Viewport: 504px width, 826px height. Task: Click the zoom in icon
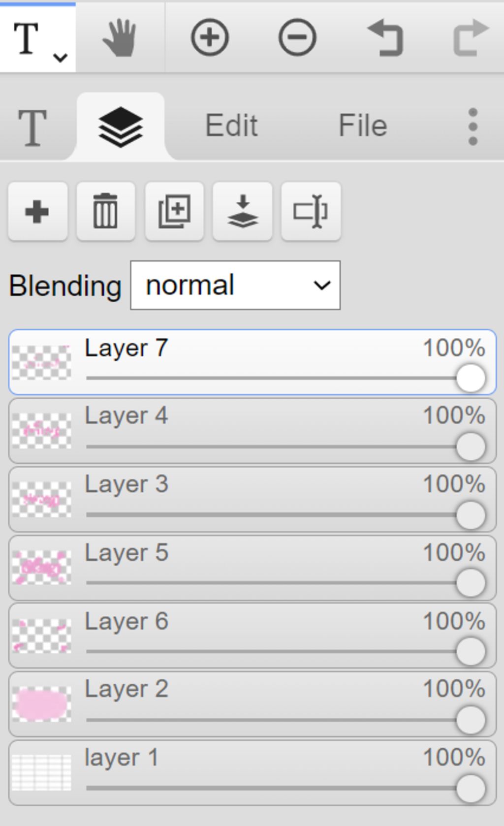click(210, 37)
